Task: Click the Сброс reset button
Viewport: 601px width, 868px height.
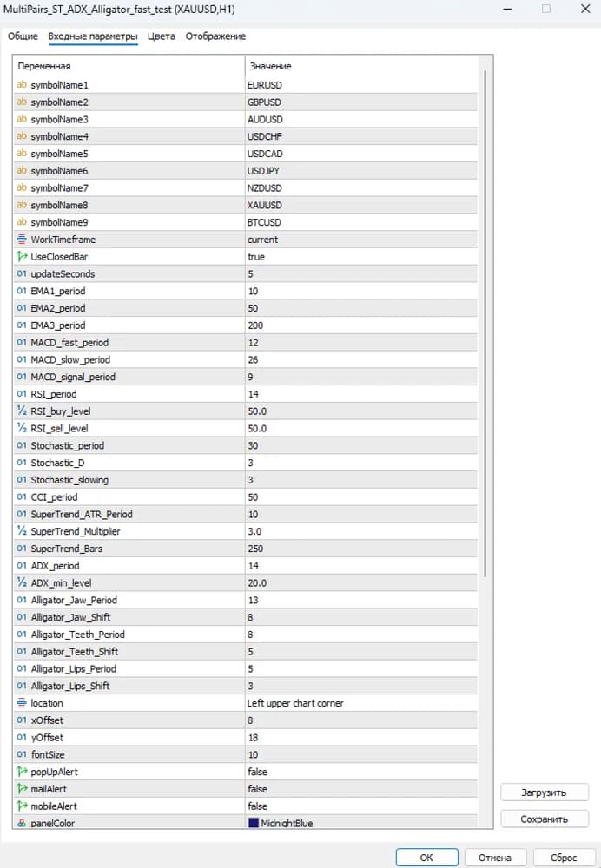Action: tap(564, 857)
